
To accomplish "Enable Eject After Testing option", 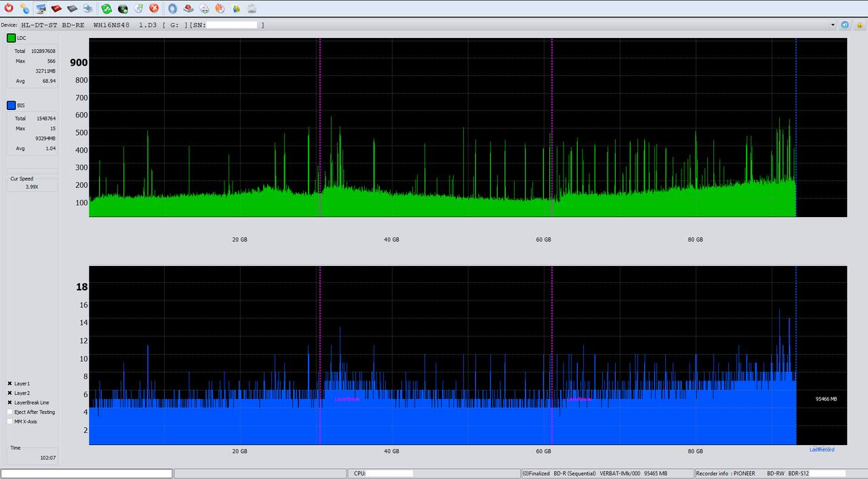I will click(x=10, y=412).
